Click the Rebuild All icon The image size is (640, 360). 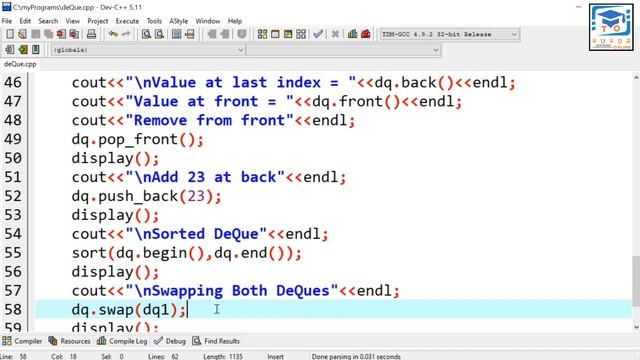pos(301,34)
